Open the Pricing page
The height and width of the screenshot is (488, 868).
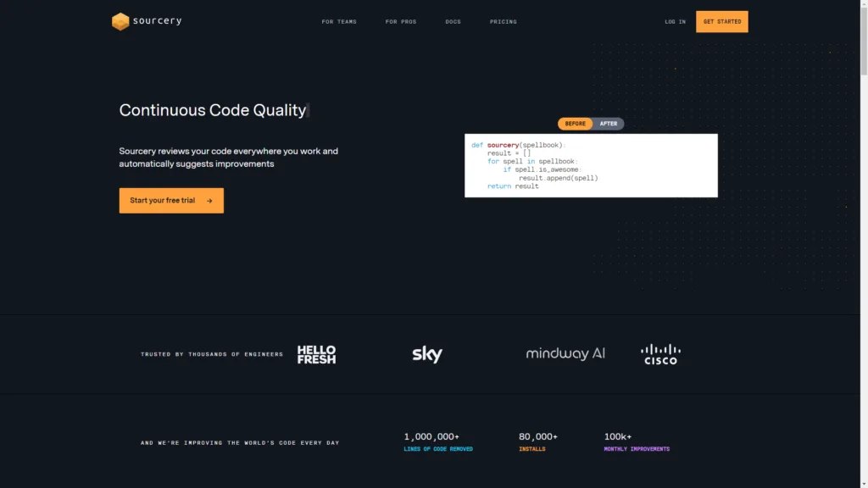point(504,21)
